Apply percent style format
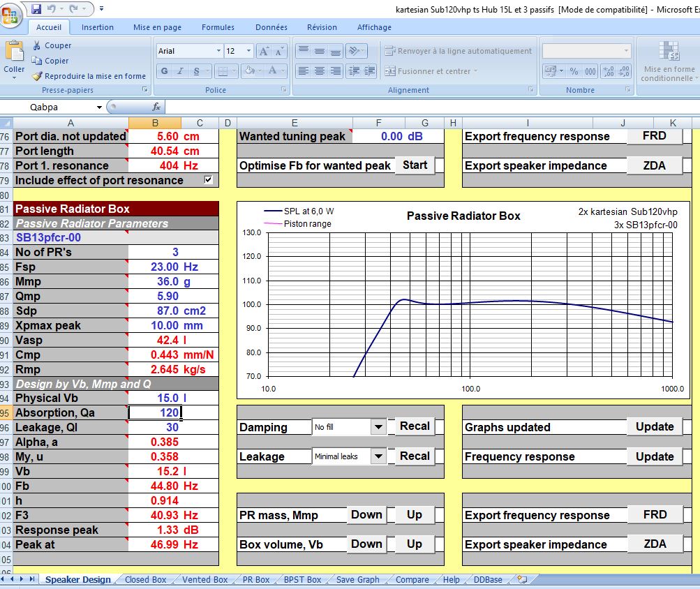 (x=574, y=71)
